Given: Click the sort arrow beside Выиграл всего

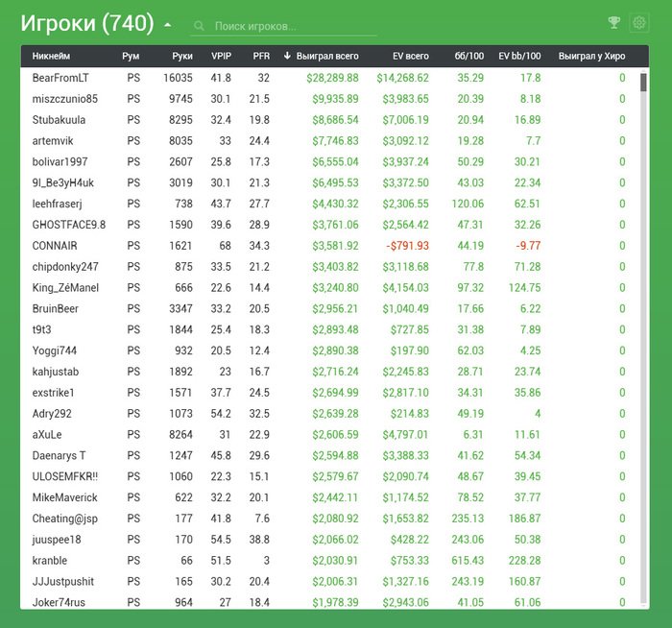Looking at the screenshot, I should [x=287, y=56].
